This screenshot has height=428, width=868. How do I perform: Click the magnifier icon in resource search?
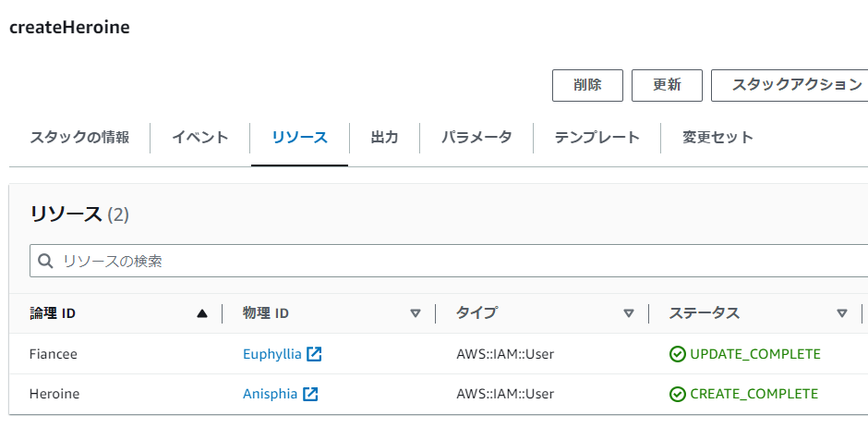coord(45,262)
